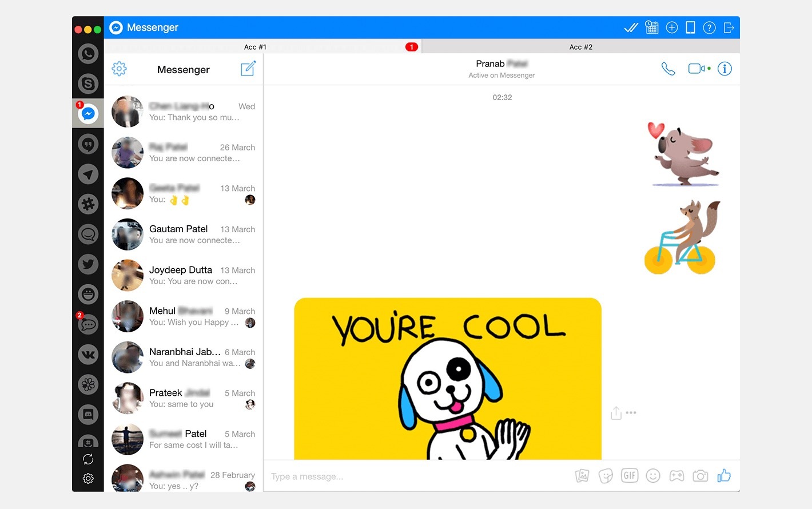Image resolution: width=812 pixels, height=509 pixels.
Task: Open the emoji picker
Action: click(x=653, y=476)
